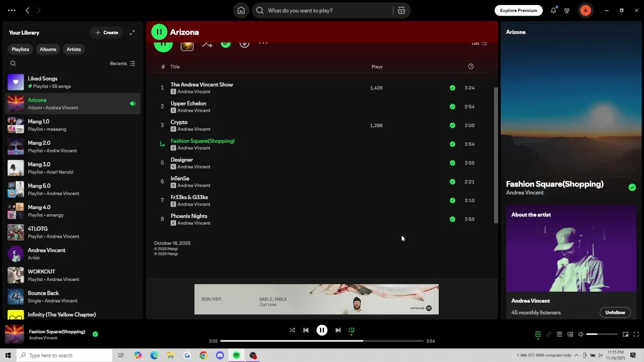Open Google Chrome from the taskbar
The width and height of the screenshot is (644, 362).
[203, 355]
